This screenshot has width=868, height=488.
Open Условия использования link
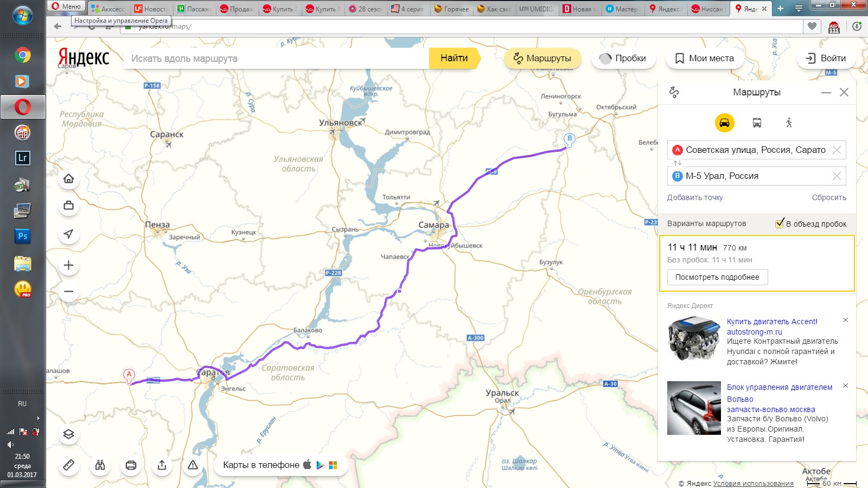(754, 483)
